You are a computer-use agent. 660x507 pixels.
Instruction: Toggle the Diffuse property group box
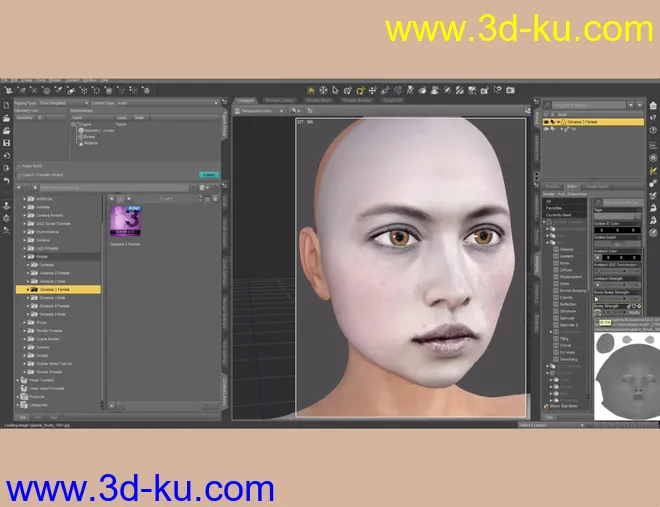(x=556, y=270)
